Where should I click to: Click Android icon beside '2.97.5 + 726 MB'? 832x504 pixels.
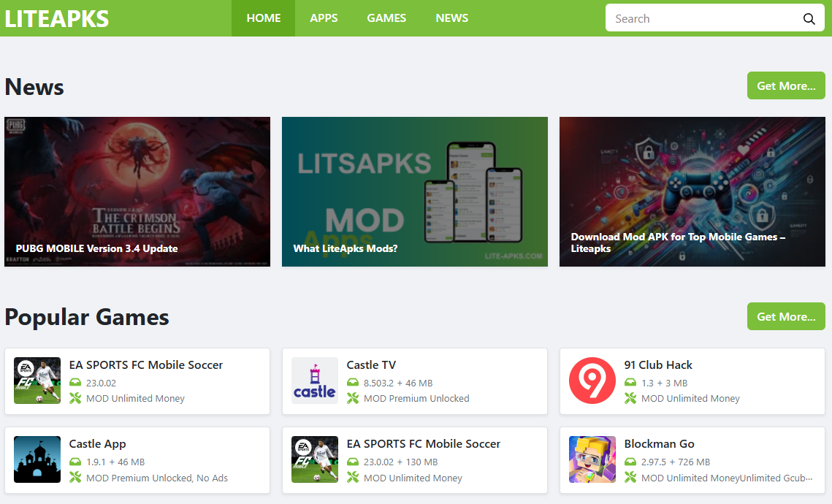(x=630, y=462)
